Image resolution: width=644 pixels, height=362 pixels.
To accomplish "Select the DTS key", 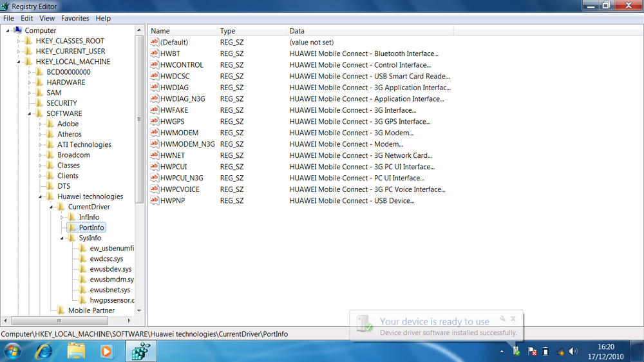I will tap(64, 186).
